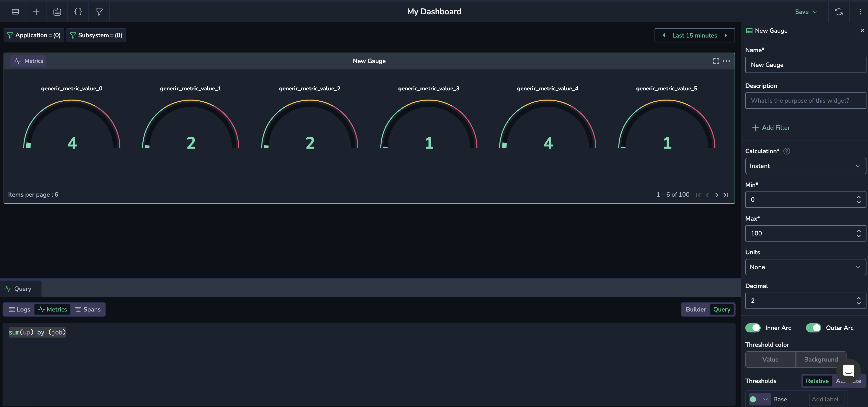
Task: Adjust the Decimal value stepper arrows
Action: [858, 301]
